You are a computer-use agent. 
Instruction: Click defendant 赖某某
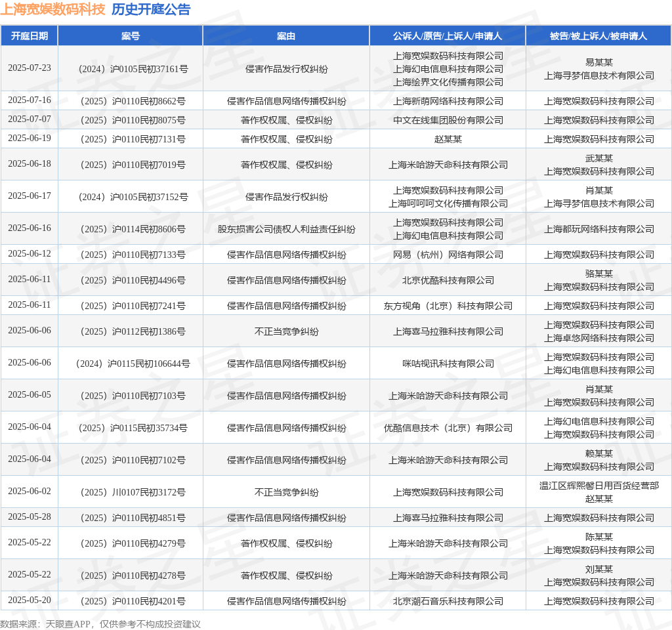599,453
